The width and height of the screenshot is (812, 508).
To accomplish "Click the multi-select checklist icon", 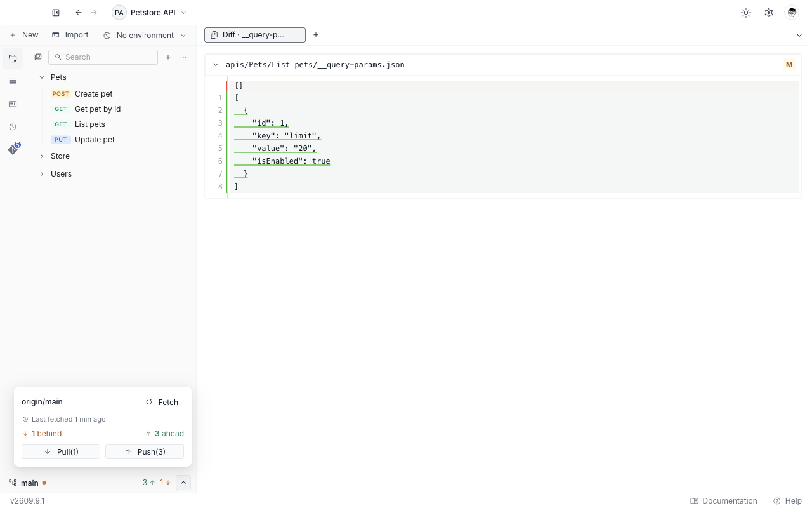I will coord(38,57).
